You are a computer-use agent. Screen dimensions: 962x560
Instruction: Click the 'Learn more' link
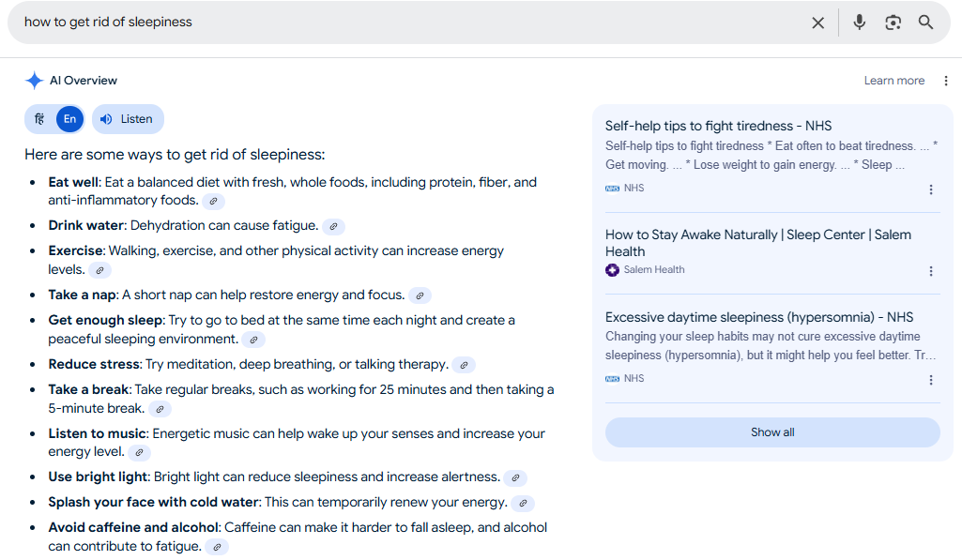tap(893, 81)
